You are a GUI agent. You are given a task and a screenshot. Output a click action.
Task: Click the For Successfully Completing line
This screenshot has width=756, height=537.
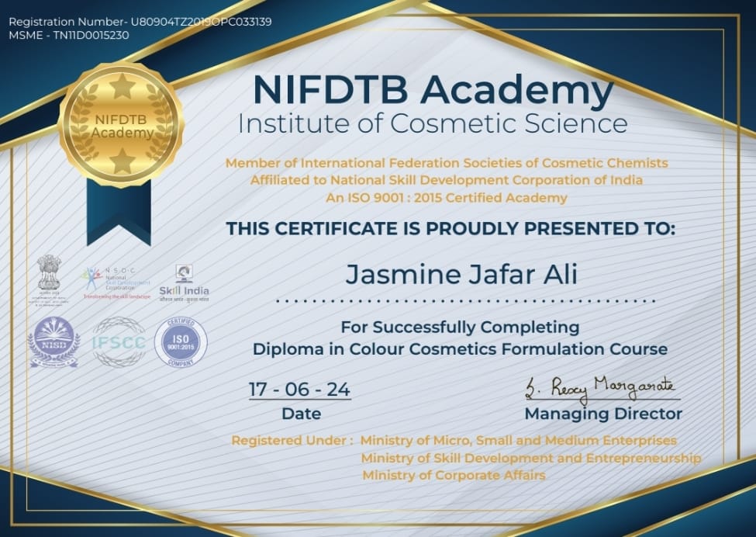[x=460, y=327]
